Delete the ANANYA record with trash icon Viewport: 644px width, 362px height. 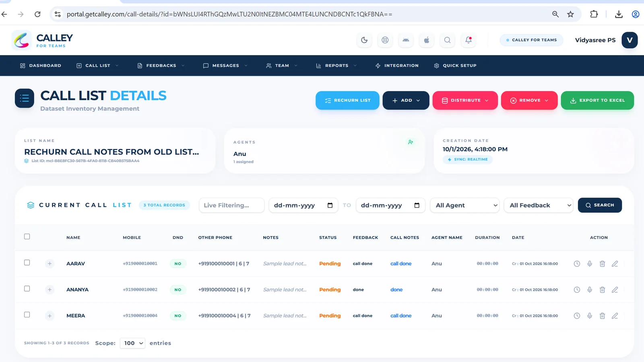tap(603, 290)
